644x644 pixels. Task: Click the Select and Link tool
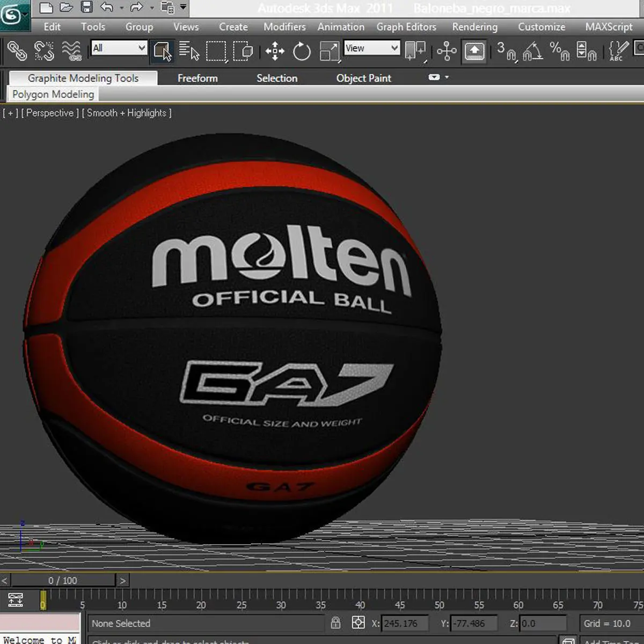tap(17, 51)
